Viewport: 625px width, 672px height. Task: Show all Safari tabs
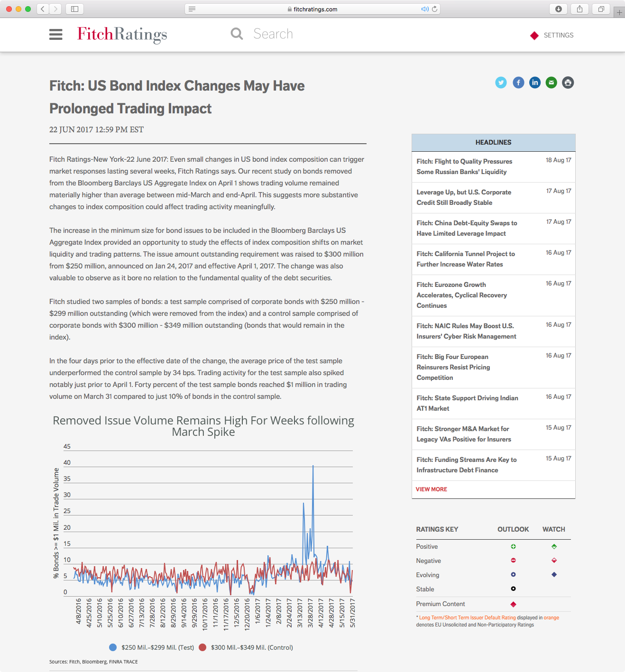pyautogui.click(x=601, y=9)
